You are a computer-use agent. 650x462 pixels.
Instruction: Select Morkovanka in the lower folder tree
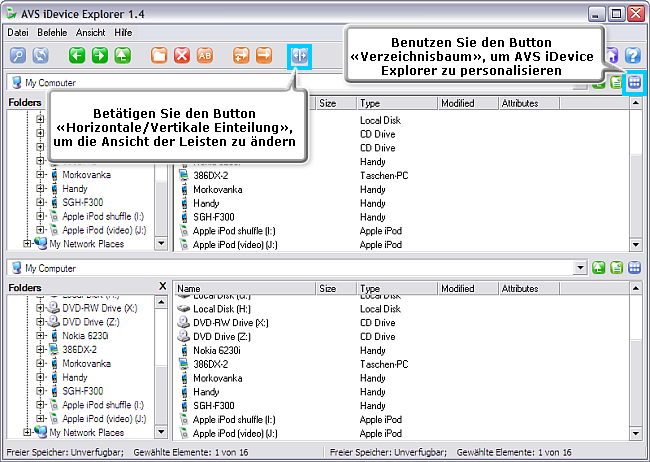(x=86, y=363)
